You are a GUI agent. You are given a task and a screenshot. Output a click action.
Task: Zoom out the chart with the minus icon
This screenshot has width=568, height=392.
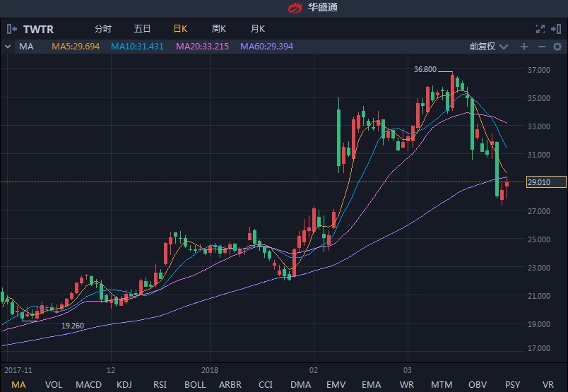tap(541, 47)
